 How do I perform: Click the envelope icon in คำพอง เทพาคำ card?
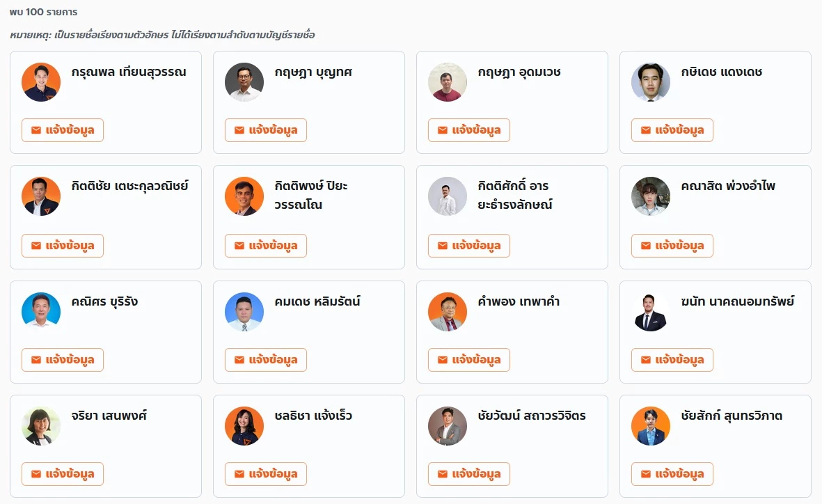tap(443, 360)
